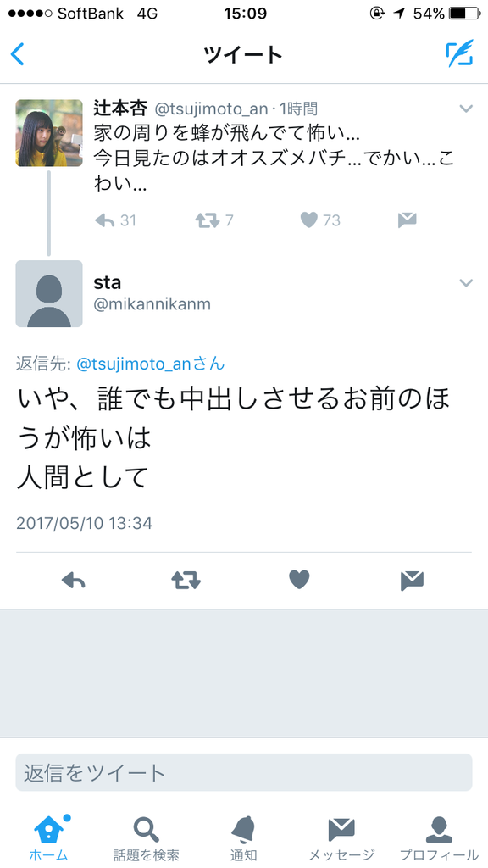This screenshot has height=868, width=488.
Task: Switch to the ホーム tab
Action: click(x=48, y=837)
